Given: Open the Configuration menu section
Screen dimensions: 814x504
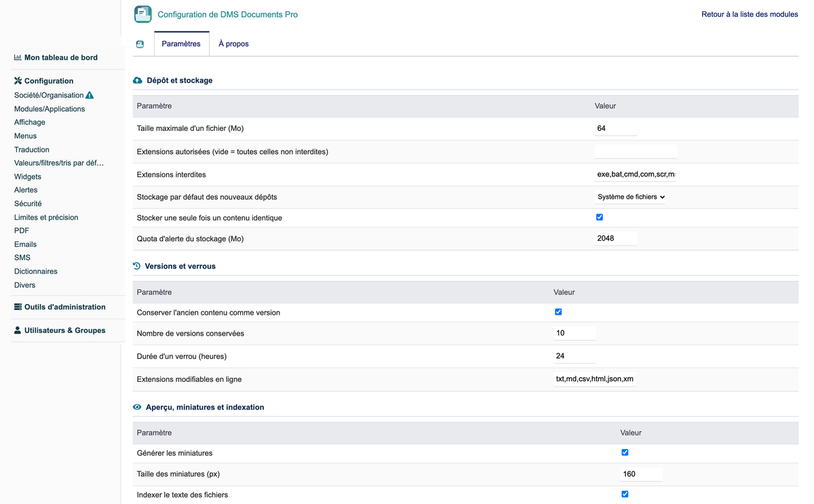Looking at the screenshot, I should 49,81.
